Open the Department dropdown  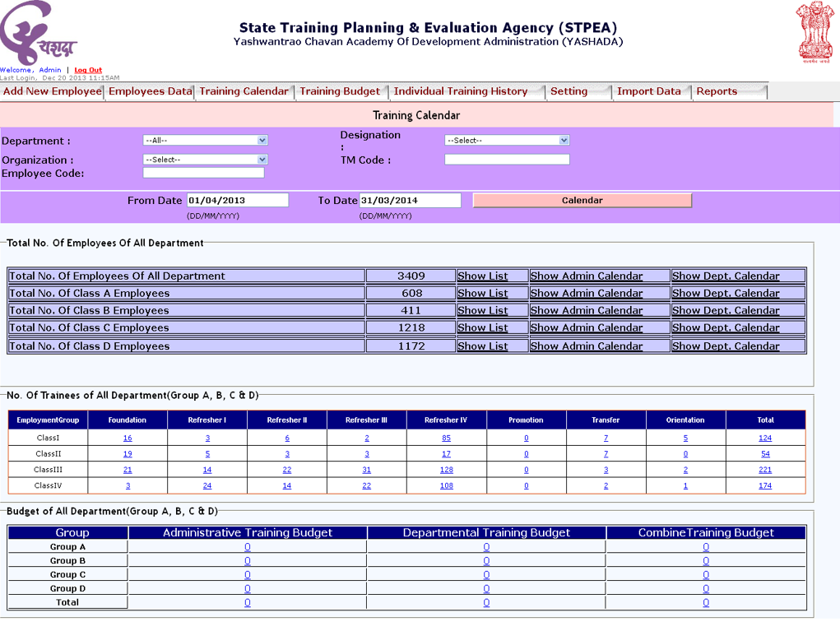coord(205,141)
